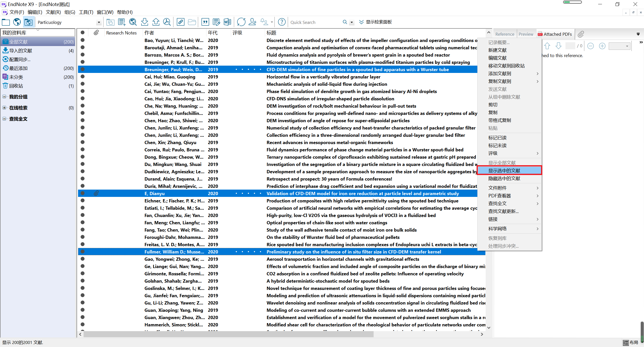Image resolution: width=644 pixels, height=347 pixels.
Task: Toggle read status dot for E, Dianyu row
Action: pyautogui.click(x=83, y=193)
